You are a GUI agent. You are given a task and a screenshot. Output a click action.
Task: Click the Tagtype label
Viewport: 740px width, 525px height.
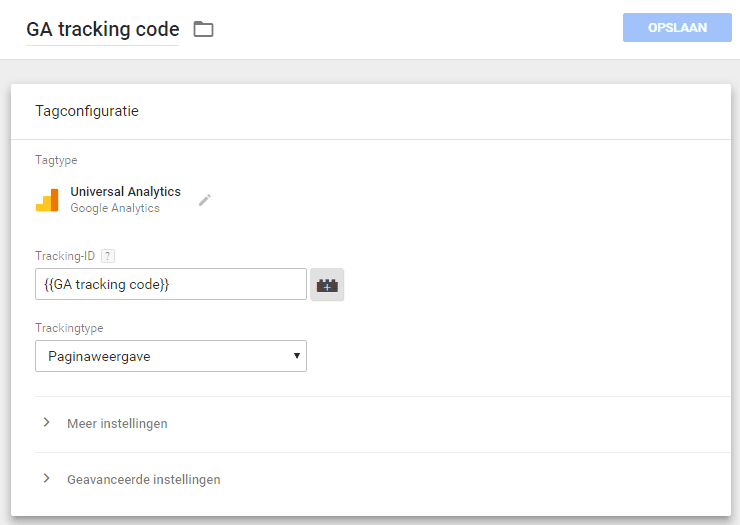[x=56, y=160]
